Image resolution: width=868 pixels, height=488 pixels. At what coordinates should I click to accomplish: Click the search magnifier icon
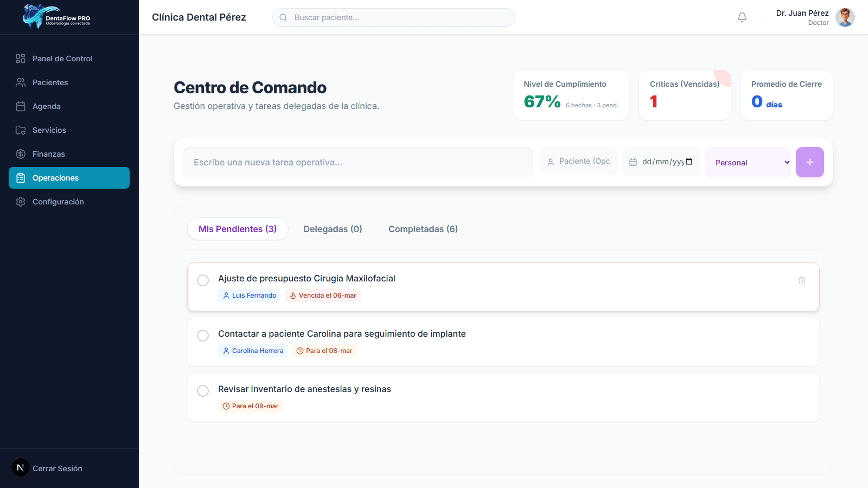tap(283, 17)
